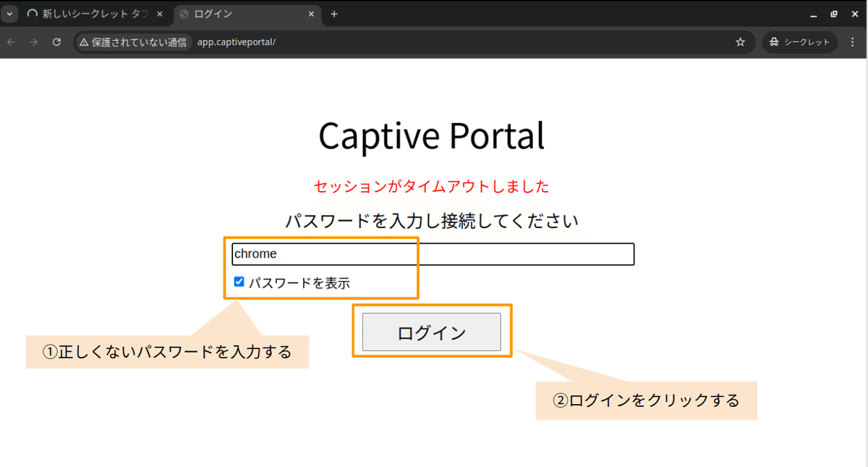Open the tab search chevron at top left
Viewport: 868px width, 467px height.
8,13
